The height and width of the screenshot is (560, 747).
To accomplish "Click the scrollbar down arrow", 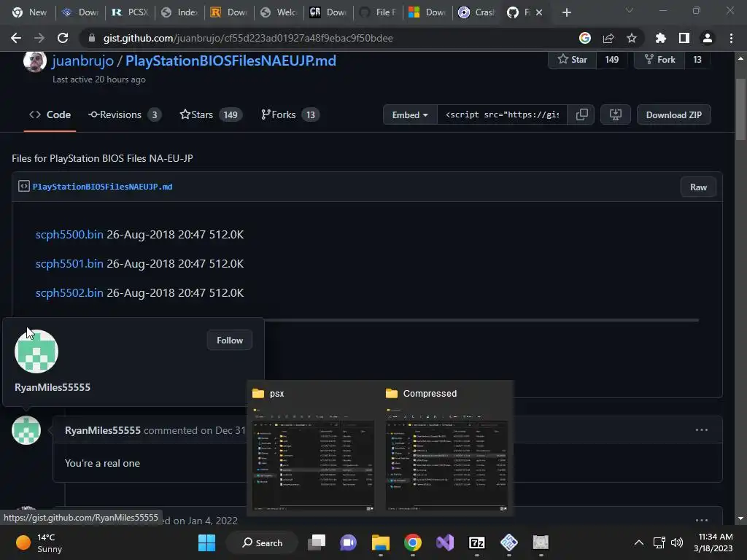I will 740,518.
